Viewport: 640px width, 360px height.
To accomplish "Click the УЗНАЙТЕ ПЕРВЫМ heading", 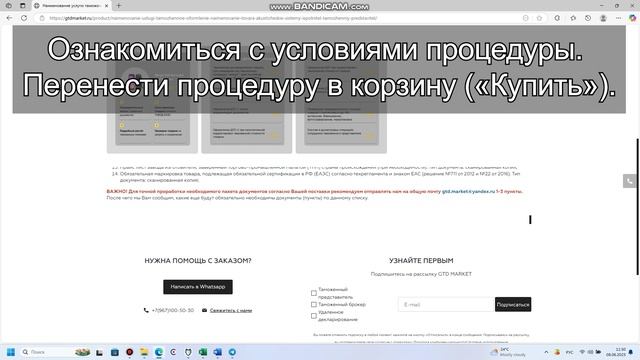I will coord(421,260).
